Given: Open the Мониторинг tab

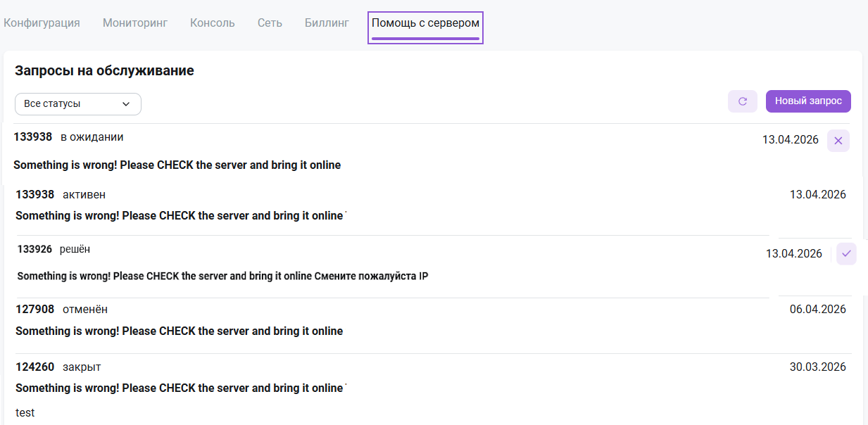Looking at the screenshot, I should tap(135, 23).
